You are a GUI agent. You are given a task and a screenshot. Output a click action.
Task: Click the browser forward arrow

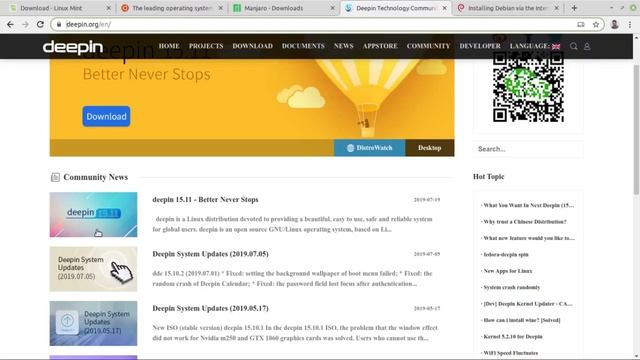click(25, 24)
